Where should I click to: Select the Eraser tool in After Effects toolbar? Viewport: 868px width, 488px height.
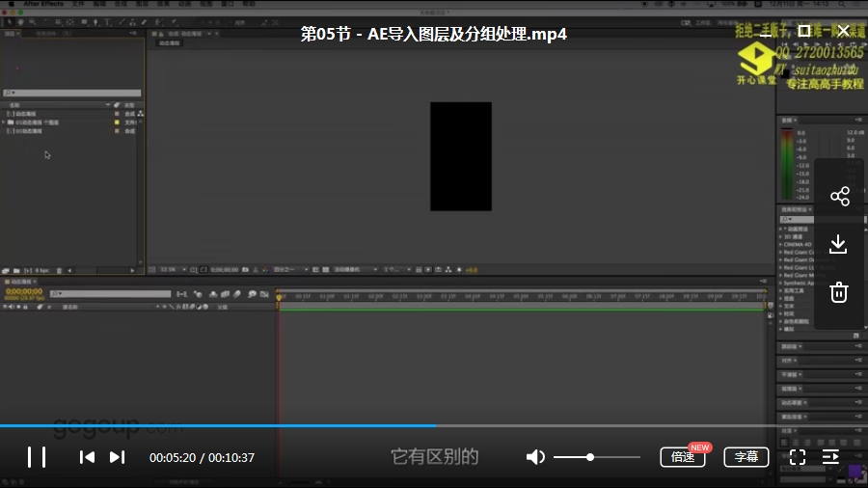point(144,22)
